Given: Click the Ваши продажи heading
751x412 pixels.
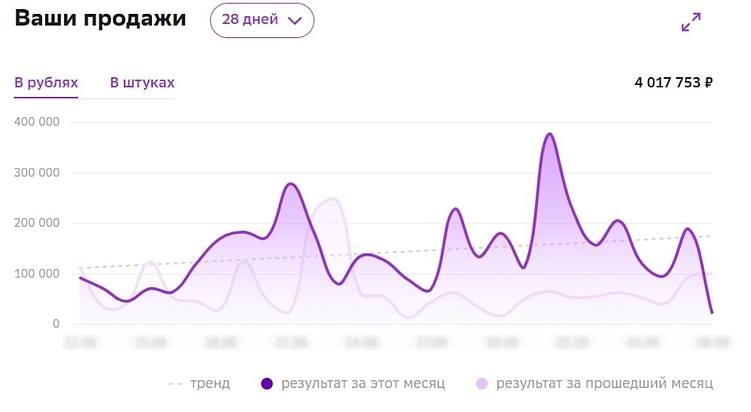Looking at the screenshot, I should point(101,20).
